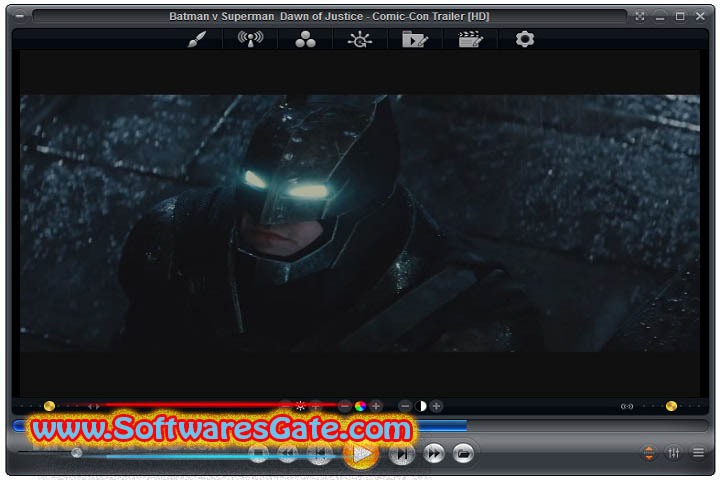Click the half-circle contrast icon

(421, 406)
